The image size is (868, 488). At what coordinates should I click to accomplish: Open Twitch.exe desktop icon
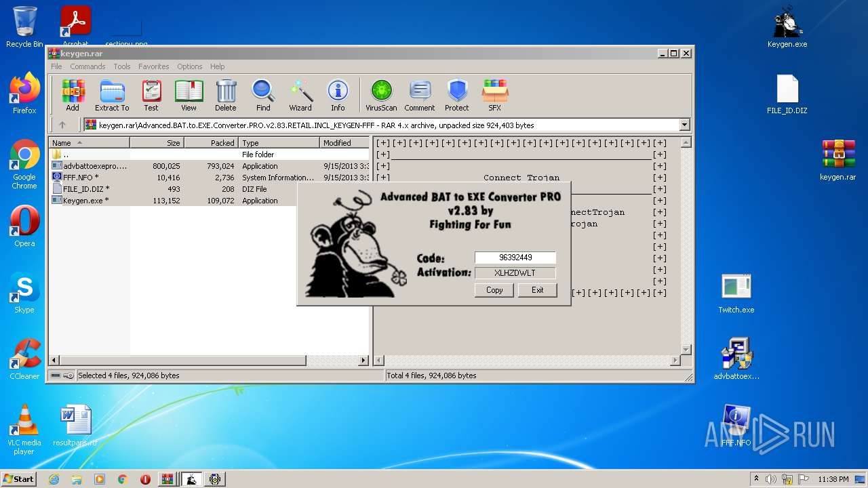(x=736, y=293)
